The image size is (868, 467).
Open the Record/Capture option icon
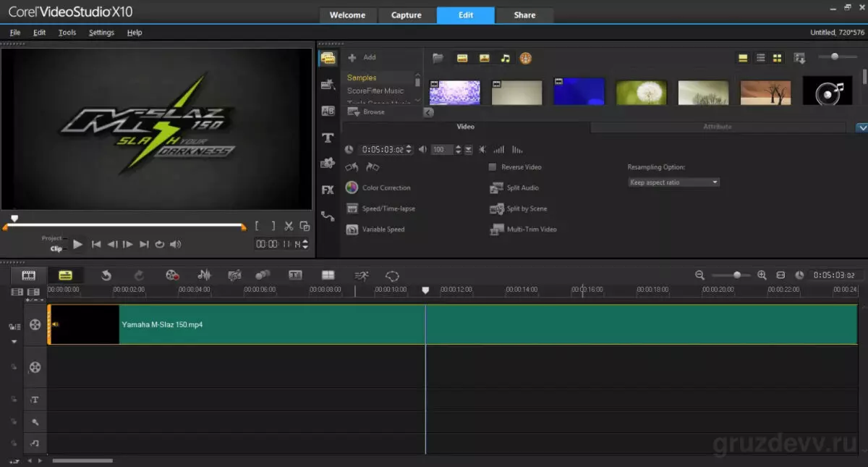tap(172, 275)
